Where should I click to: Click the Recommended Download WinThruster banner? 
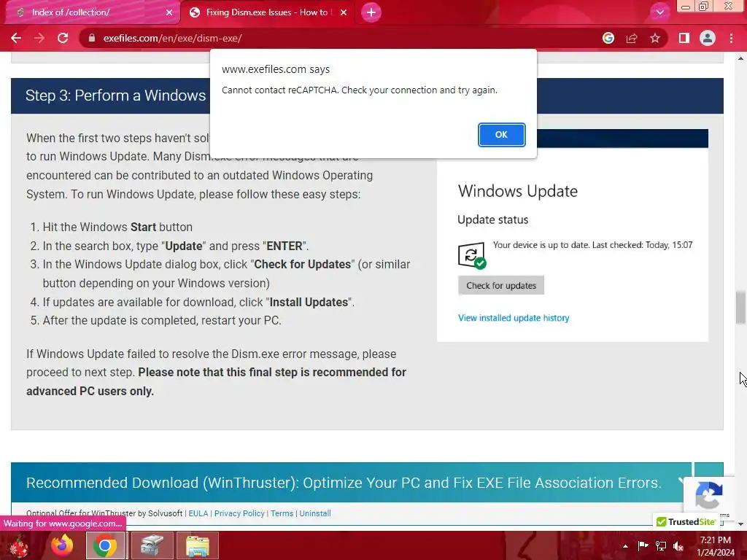point(352,483)
